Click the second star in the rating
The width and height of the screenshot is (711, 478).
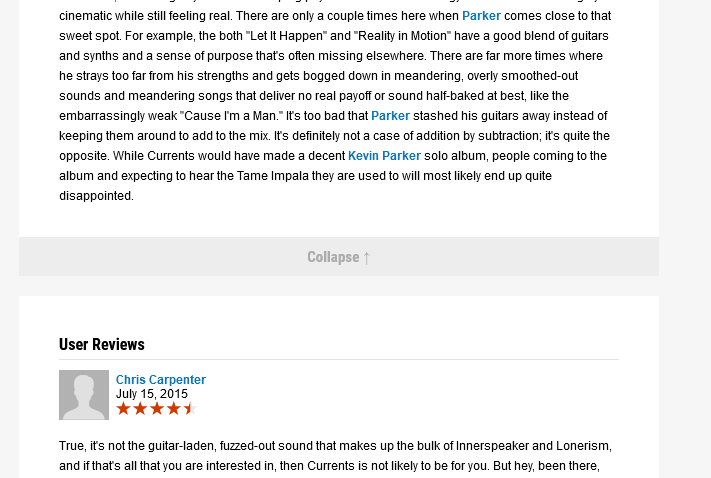(x=140, y=409)
